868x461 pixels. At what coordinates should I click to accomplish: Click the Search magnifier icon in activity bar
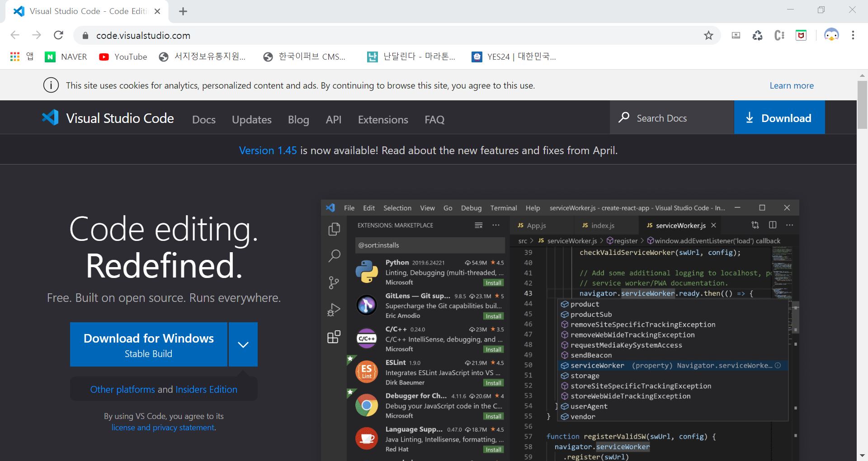(x=334, y=256)
